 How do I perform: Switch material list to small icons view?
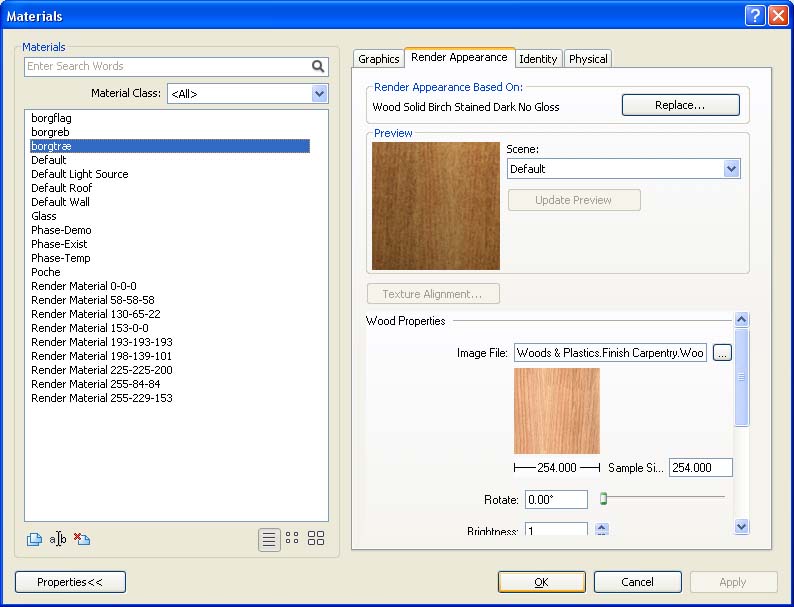point(292,539)
